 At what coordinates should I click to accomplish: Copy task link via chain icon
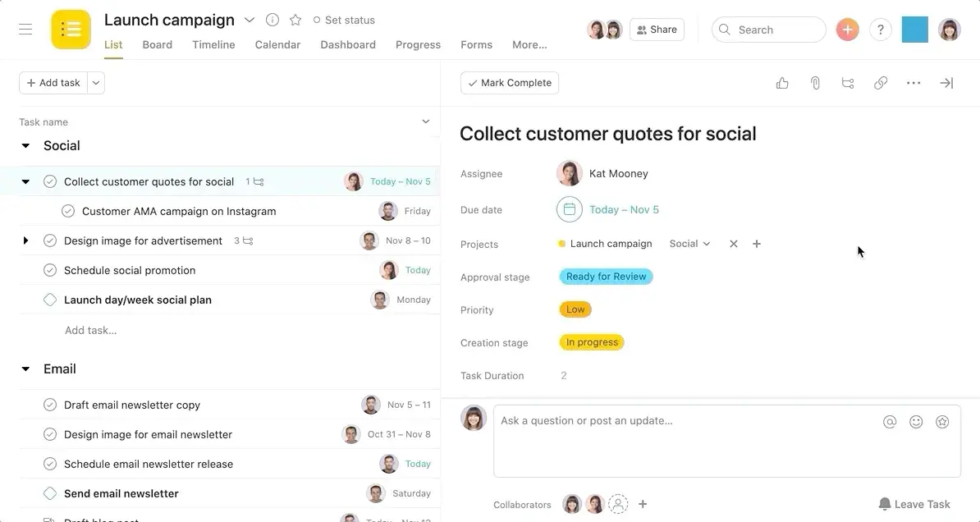(x=881, y=83)
